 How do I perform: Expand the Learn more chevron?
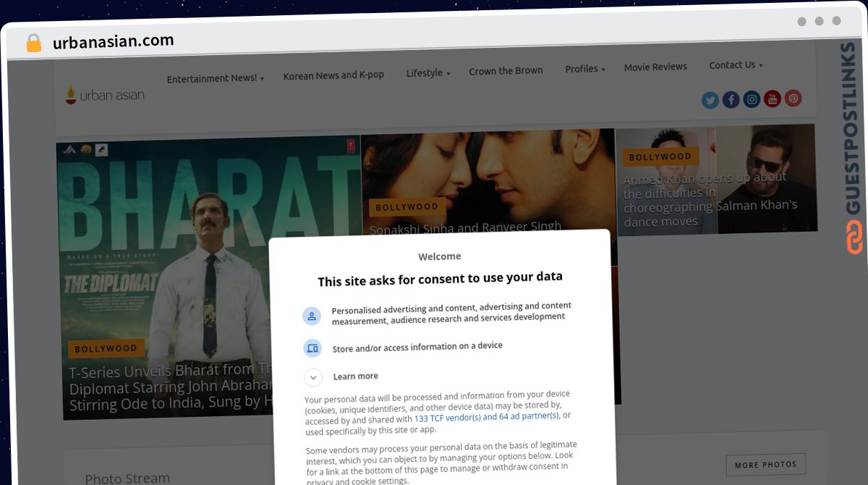[x=313, y=377]
